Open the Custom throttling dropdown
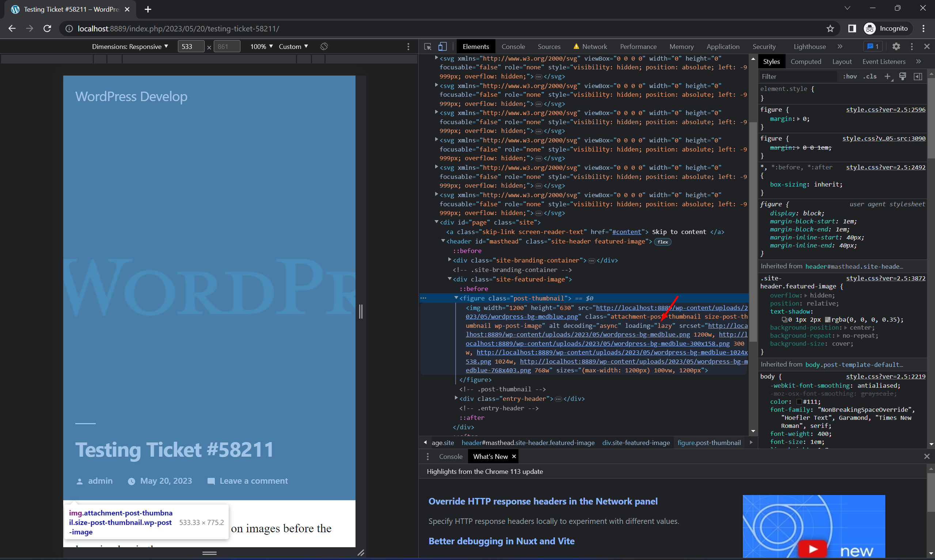Screen dimensions: 935x560 tap(293, 46)
